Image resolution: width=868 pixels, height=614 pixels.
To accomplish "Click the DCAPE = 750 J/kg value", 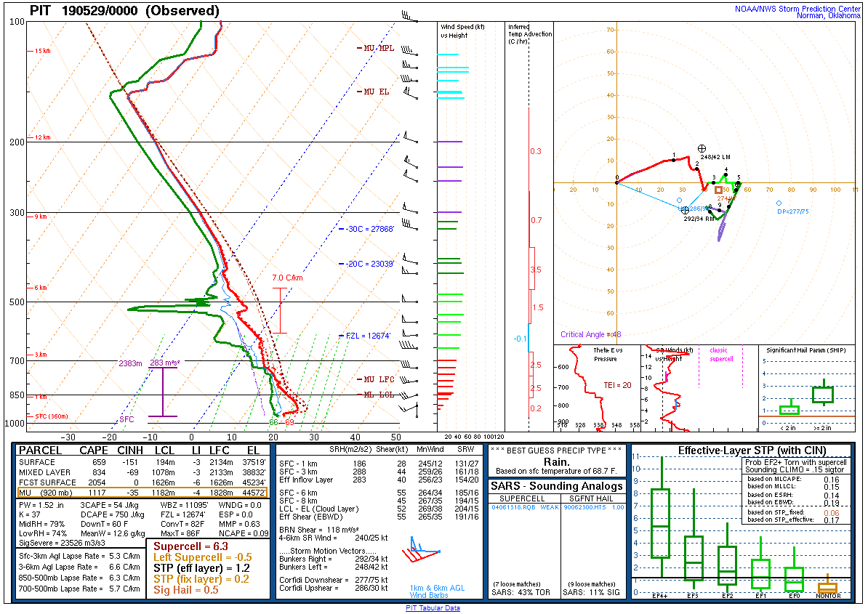I will coord(113,514).
